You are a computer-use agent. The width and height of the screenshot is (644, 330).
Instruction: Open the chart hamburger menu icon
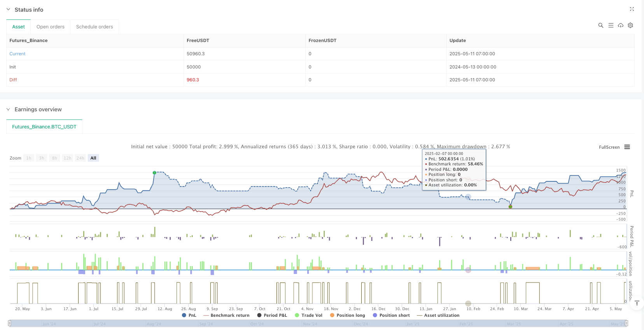point(627,147)
